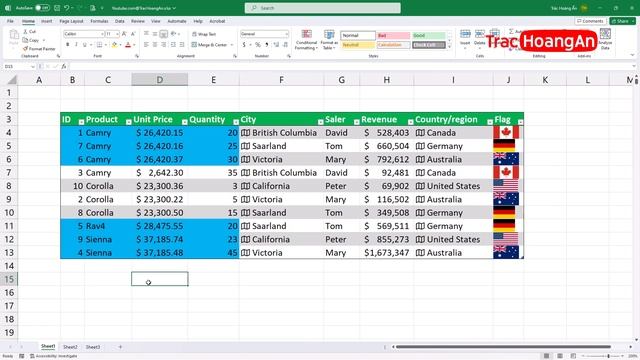
Task: Click the Orientation text angle icon
Action: click(173, 34)
